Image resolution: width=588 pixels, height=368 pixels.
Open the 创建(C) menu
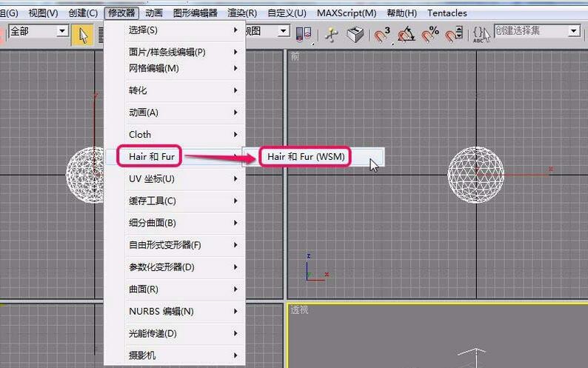click(83, 13)
